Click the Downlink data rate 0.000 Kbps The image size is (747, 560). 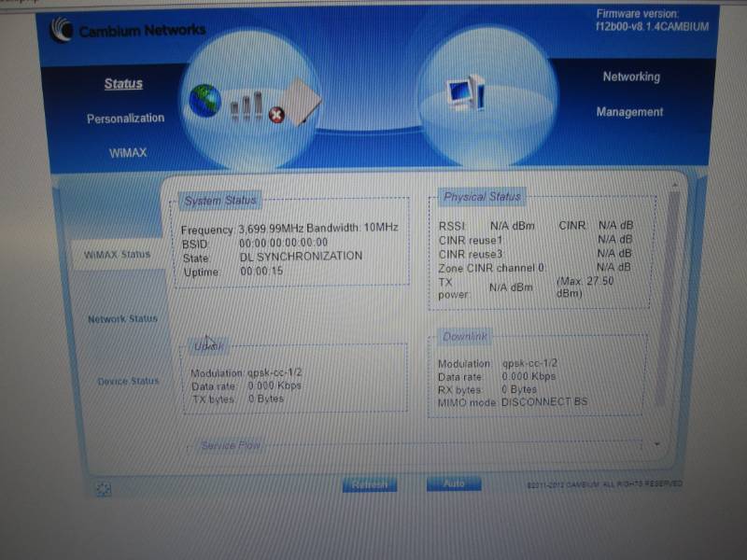[529, 376]
